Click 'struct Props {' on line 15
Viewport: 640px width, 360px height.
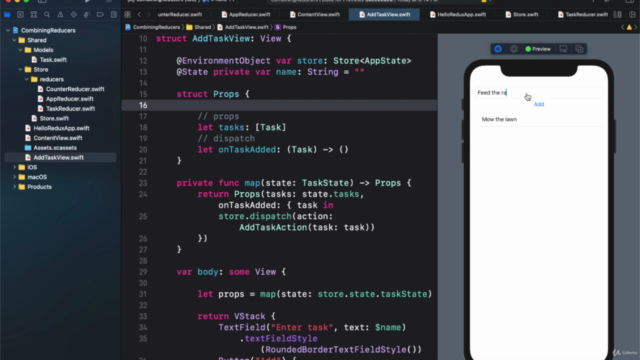click(213, 94)
